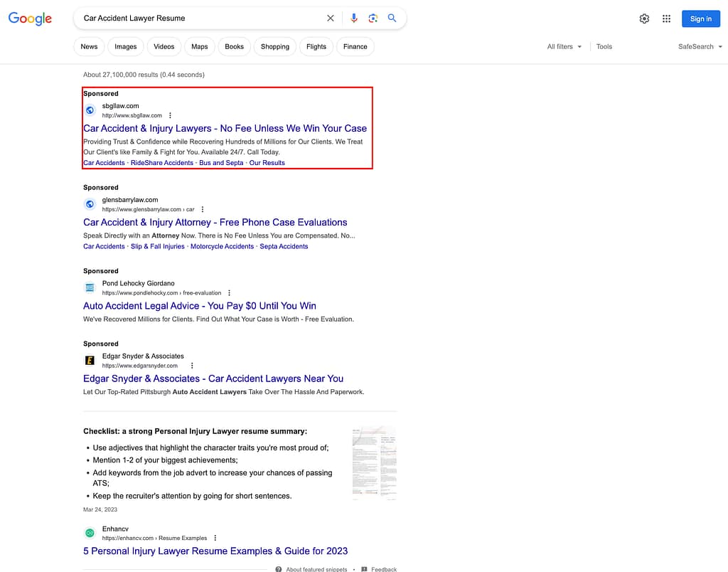Open '5 Personal Injury Lawyer Resume Examples' result
Screen dimensions: 728x572
tap(215, 551)
